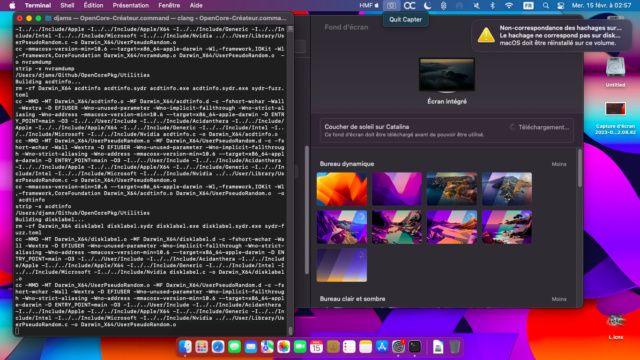The image size is (640, 360).
Task: Click the Quit Capter popup item
Action: click(405, 19)
